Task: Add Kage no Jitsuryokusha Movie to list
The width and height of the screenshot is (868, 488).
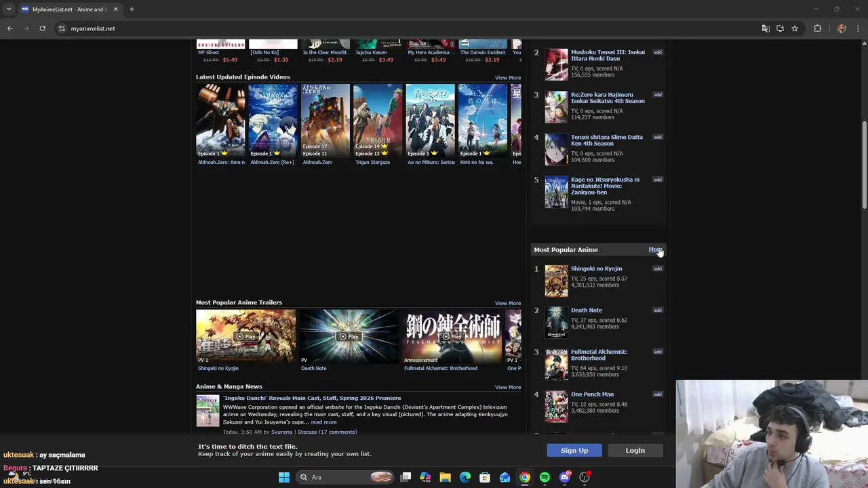Action: (658, 180)
